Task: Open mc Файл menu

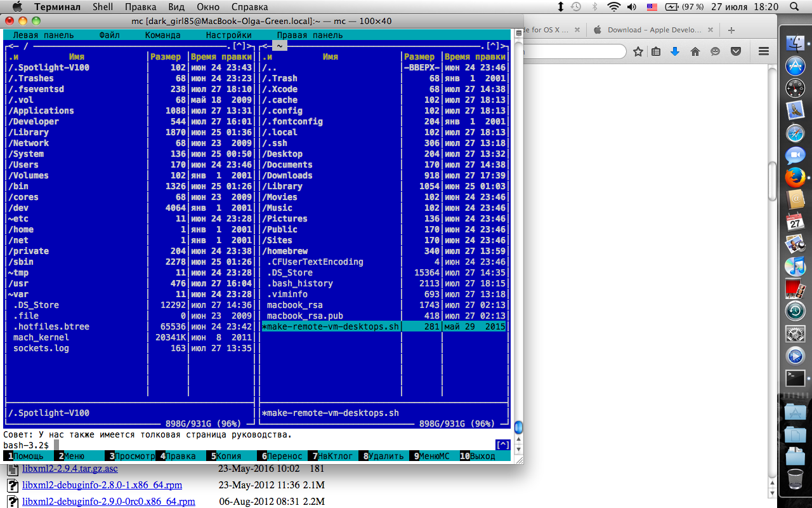Action: [110, 35]
